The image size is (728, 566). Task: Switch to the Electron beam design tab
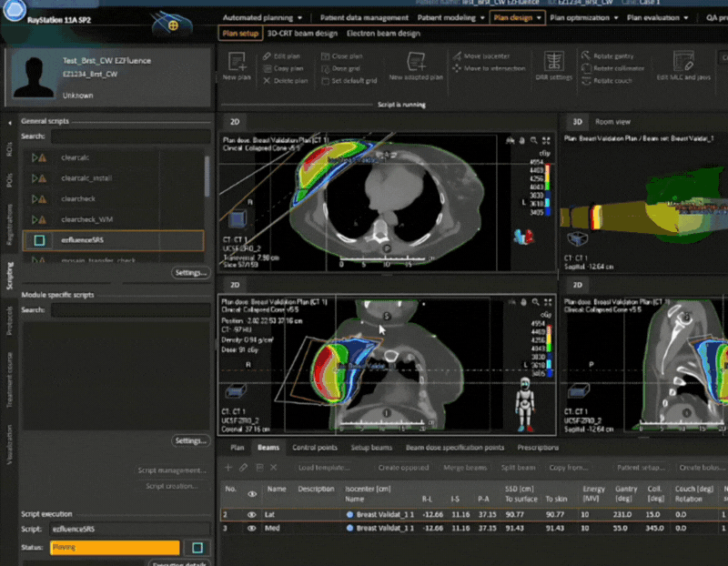point(383,34)
